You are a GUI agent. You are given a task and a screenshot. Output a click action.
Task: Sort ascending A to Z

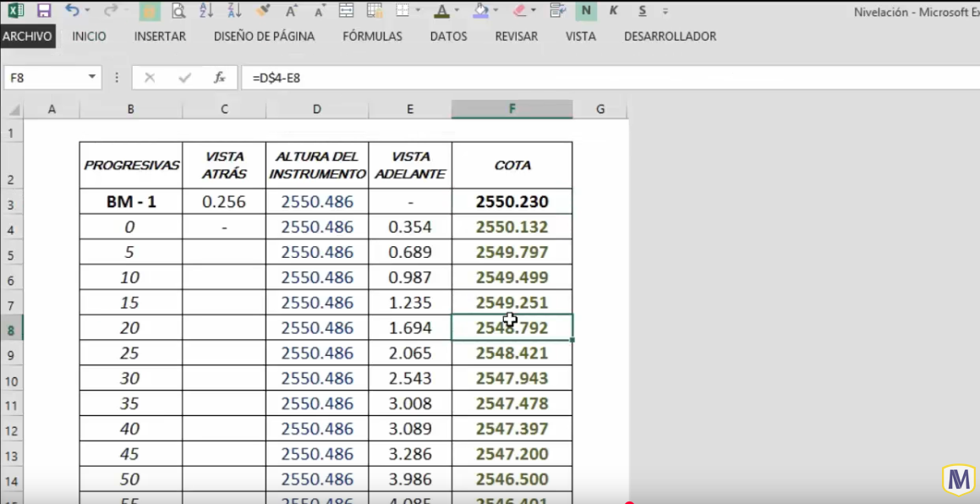(x=205, y=10)
